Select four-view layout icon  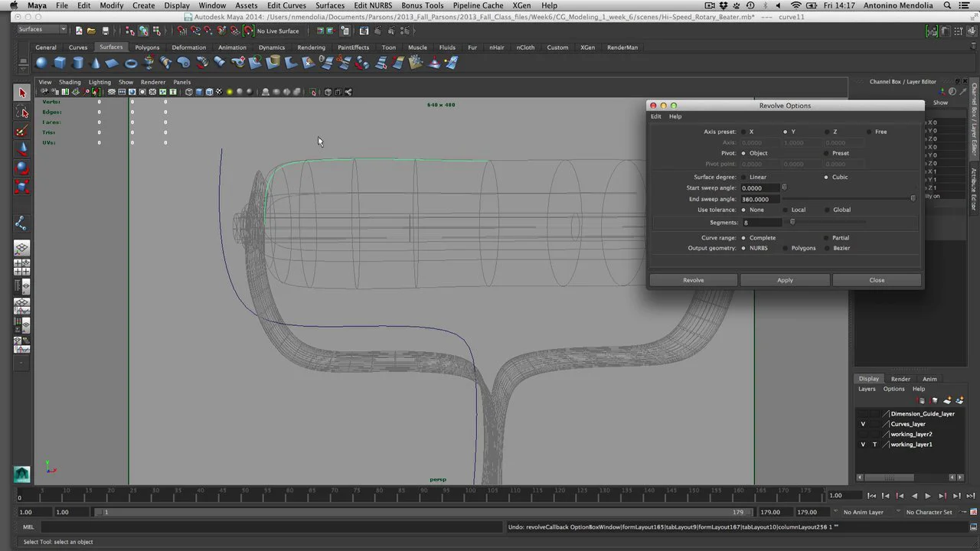click(x=21, y=267)
